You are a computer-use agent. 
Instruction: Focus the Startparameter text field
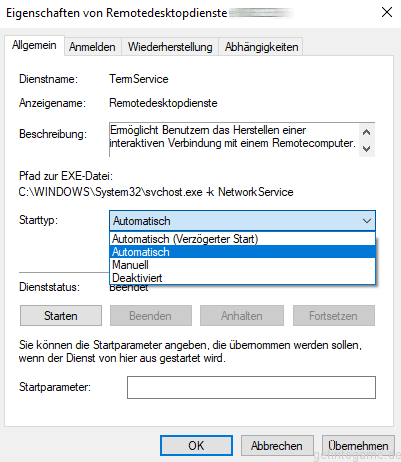251,387
